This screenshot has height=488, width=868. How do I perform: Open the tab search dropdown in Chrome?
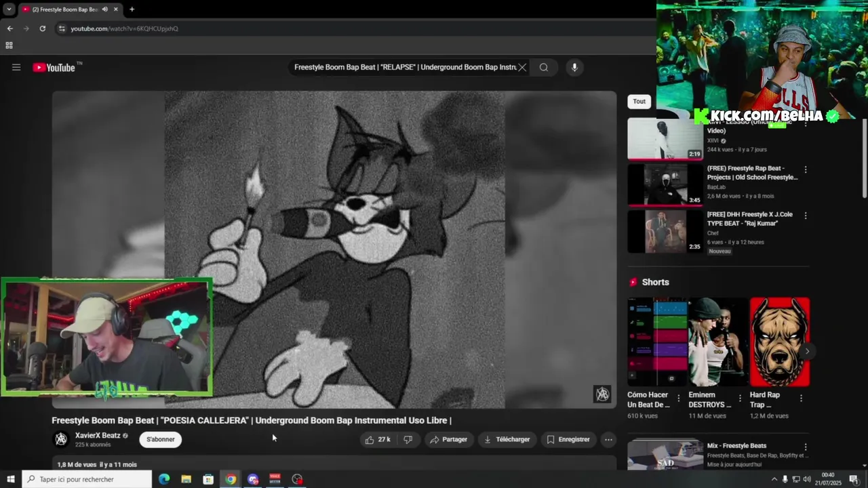coord(9,9)
